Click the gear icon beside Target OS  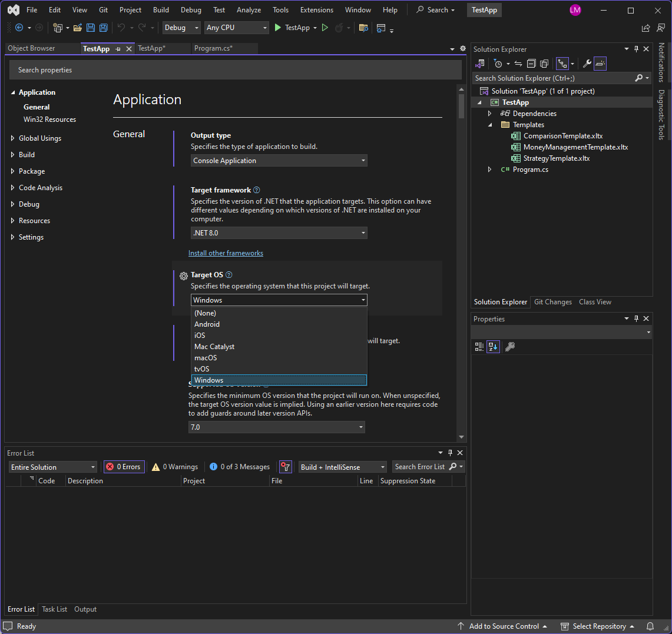point(183,276)
